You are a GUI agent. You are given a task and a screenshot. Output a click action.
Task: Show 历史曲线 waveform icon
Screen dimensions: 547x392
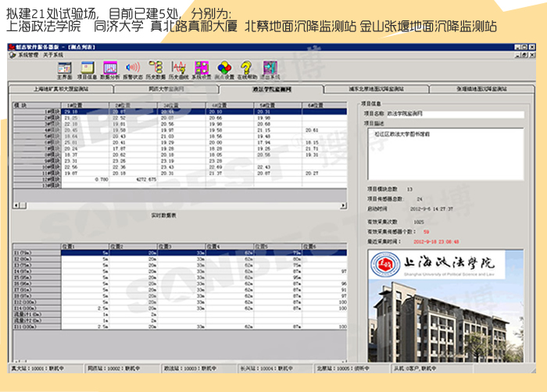point(178,69)
